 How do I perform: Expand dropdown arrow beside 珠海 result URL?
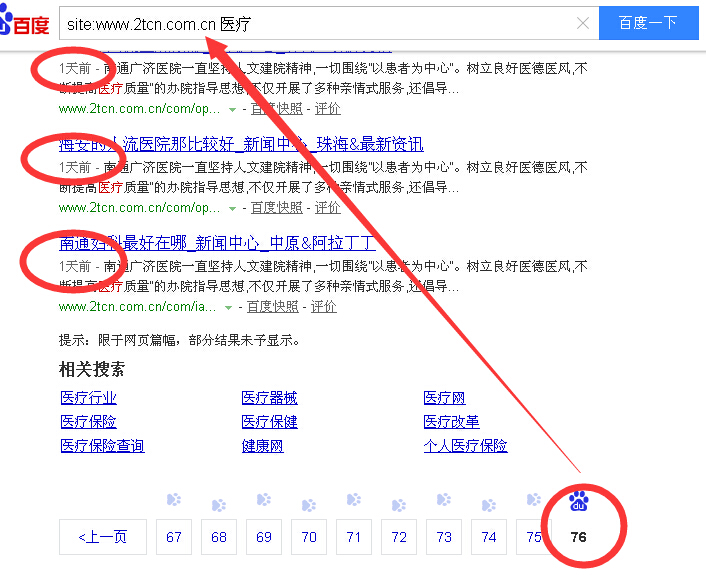(232, 208)
